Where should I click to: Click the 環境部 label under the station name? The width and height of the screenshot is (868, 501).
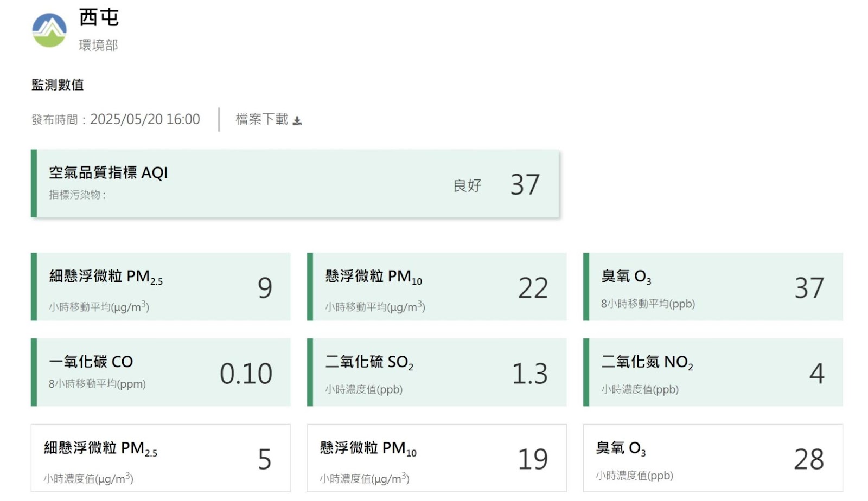tap(98, 45)
